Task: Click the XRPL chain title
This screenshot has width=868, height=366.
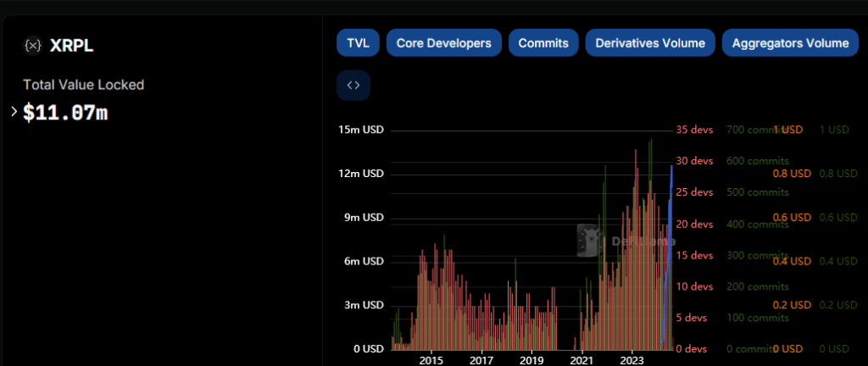Action: click(72, 46)
